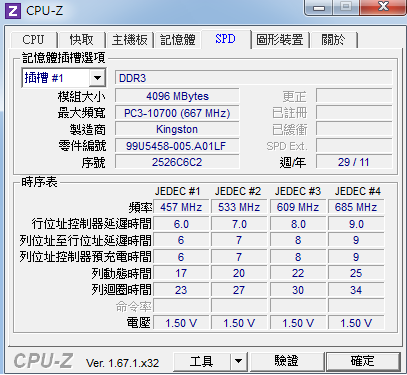Click the 工具 button
This screenshot has height=375, width=407.
pyautogui.click(x=202, y=361)
